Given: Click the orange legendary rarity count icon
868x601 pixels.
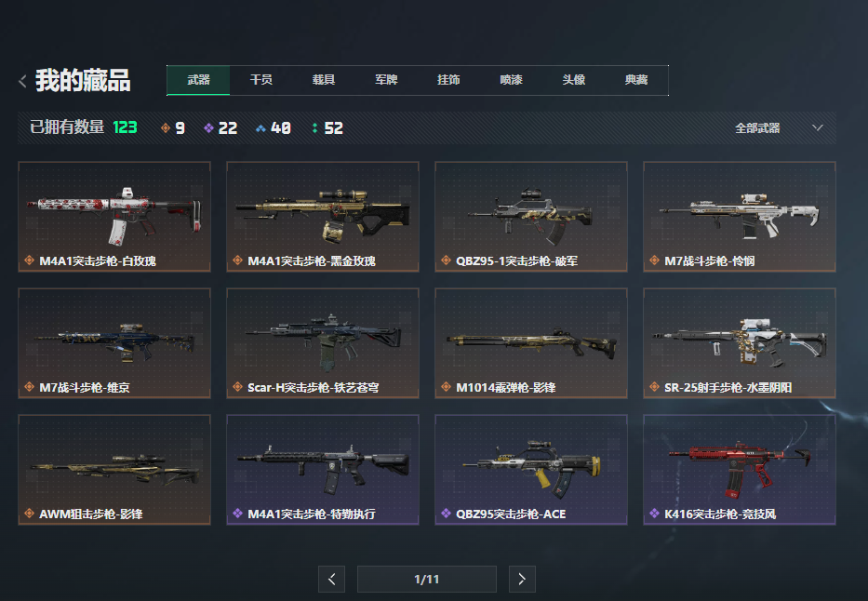Looking at the screenshot, I should (166, 128).
